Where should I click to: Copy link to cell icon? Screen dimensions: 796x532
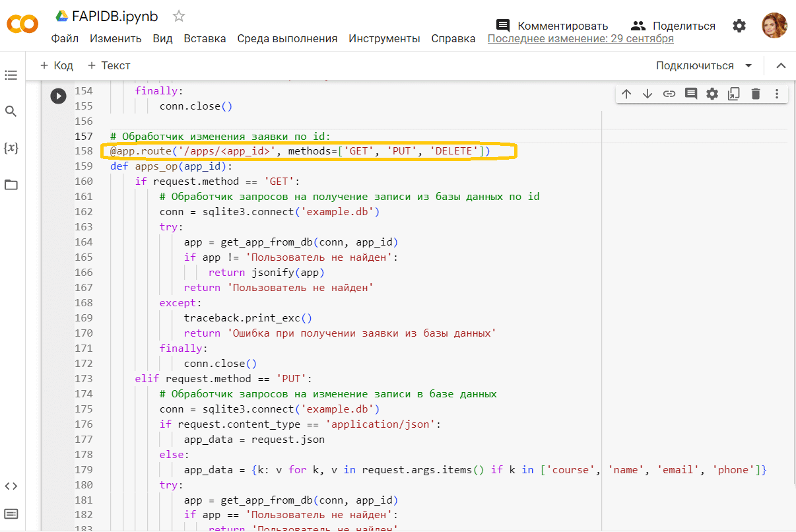point(669,94)
